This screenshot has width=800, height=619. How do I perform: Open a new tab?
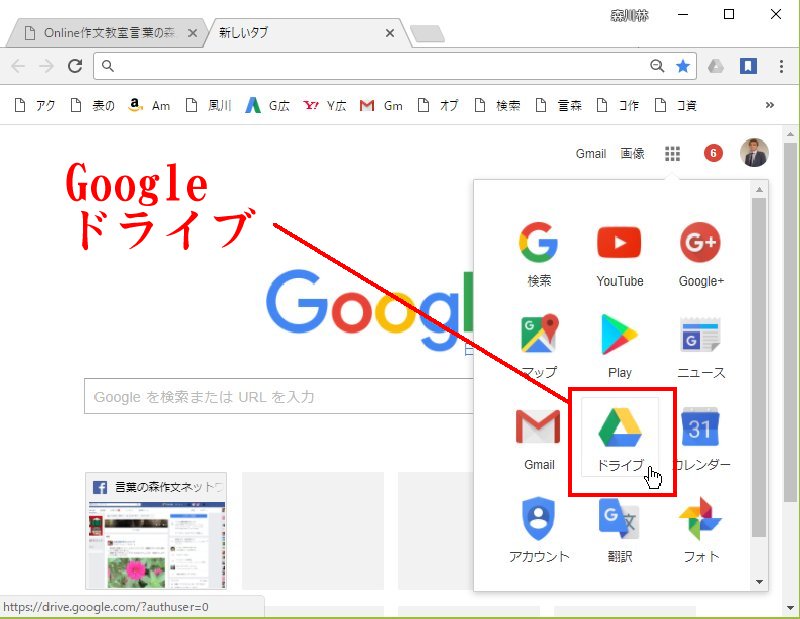click(x=428, y=34)
